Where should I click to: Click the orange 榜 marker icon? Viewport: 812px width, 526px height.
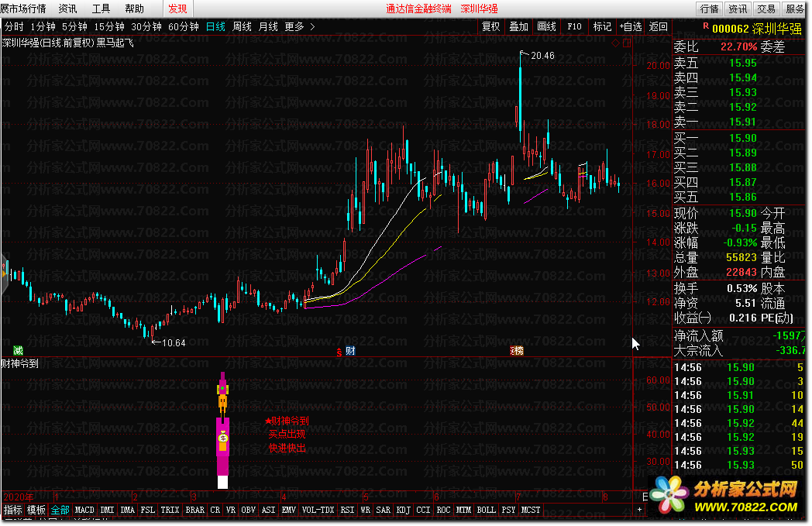[x=518, y=351]
